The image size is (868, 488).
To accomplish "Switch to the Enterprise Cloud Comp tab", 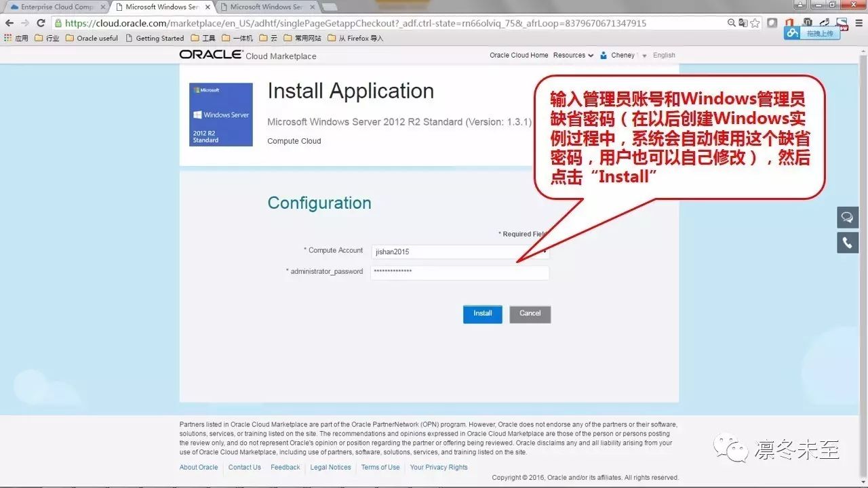I will [57, 7].
